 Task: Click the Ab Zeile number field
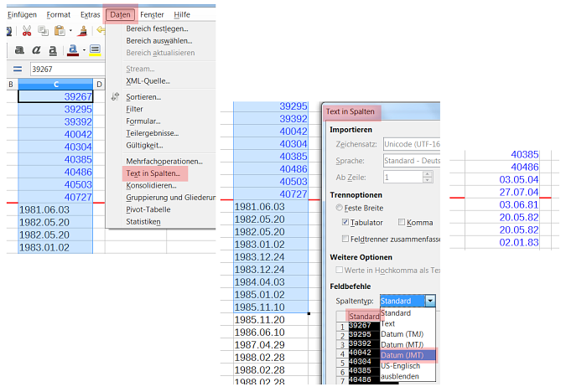click(402, 177)
